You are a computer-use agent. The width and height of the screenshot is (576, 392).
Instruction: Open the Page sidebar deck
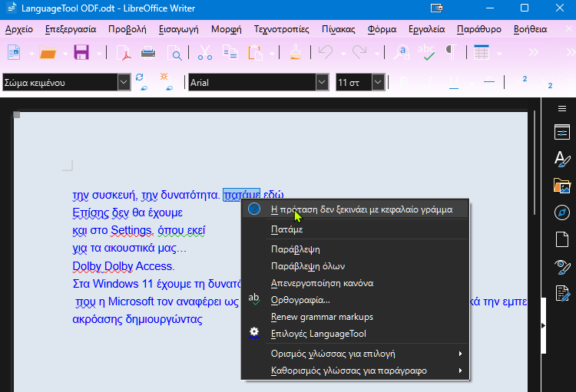[561, 239]
